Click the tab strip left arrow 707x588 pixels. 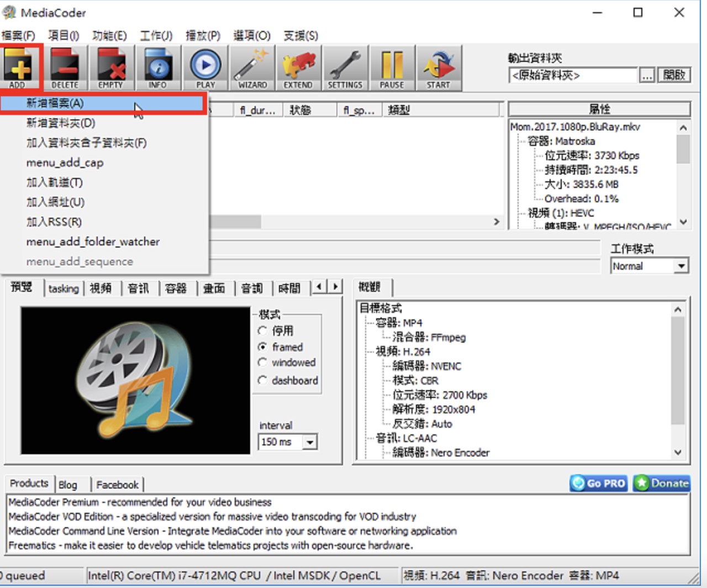coord(319,286)
